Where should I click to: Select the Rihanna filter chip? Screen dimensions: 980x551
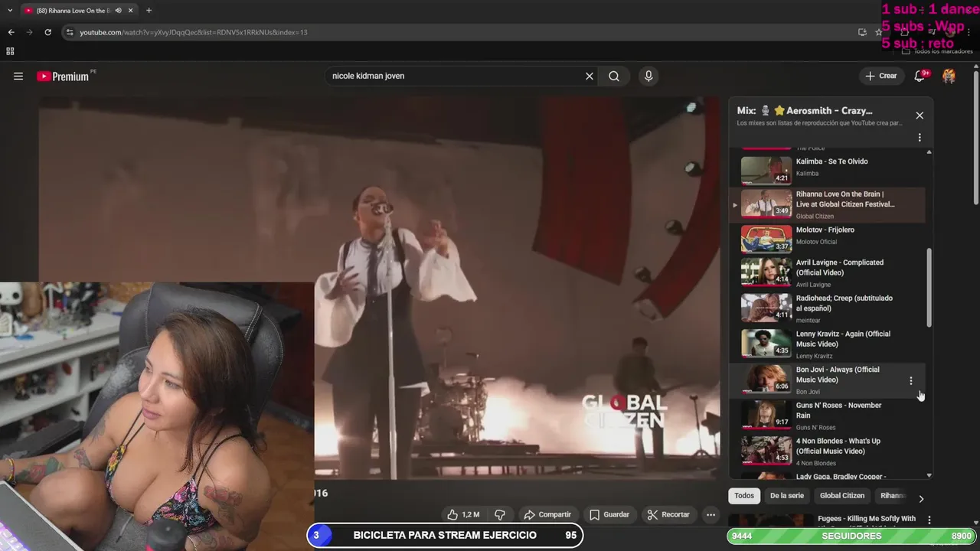pyautogui.click(x=892, y=496)
